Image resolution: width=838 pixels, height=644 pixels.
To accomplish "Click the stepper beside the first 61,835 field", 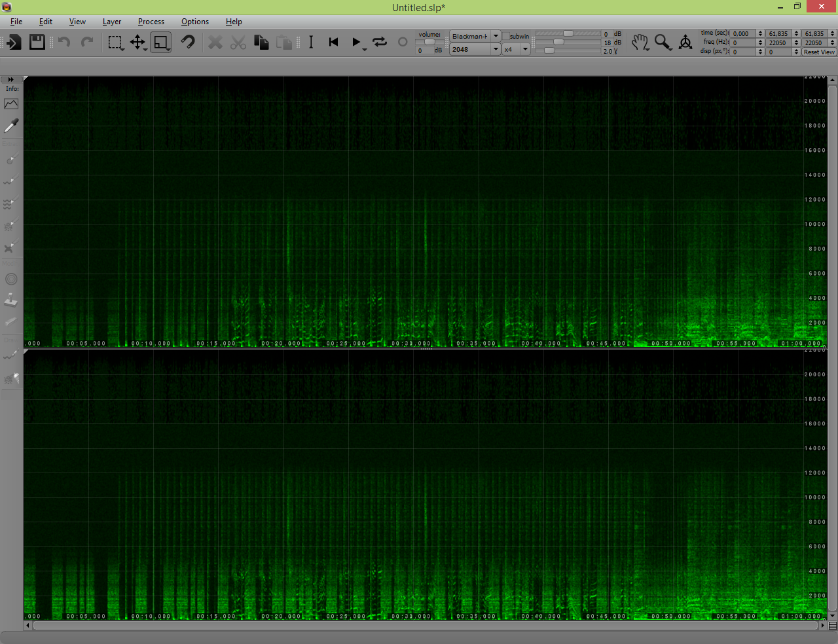I will pos(796,33).
